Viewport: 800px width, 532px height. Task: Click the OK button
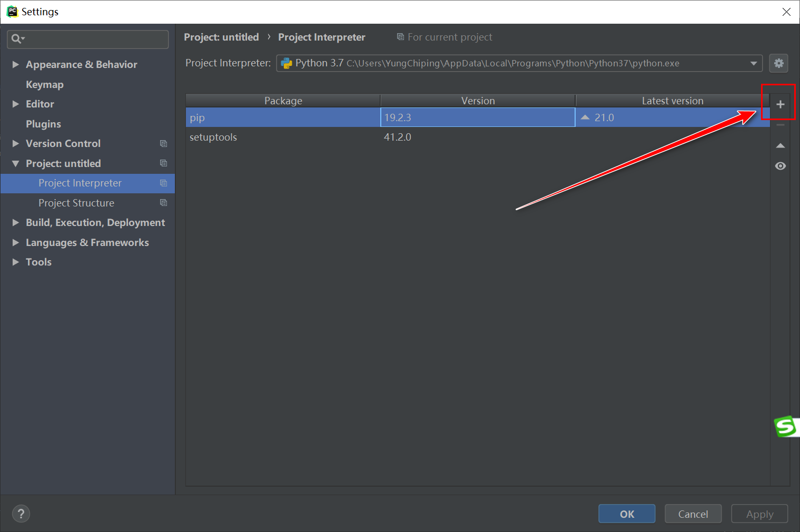[x=627, y=514]
